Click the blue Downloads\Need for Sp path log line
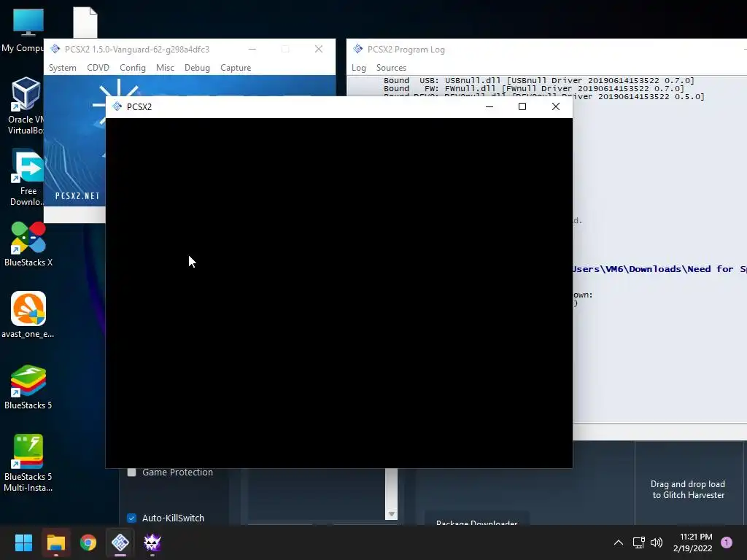Image resolution: width=747 pixels, height=560 pixels. click(659, 269)
